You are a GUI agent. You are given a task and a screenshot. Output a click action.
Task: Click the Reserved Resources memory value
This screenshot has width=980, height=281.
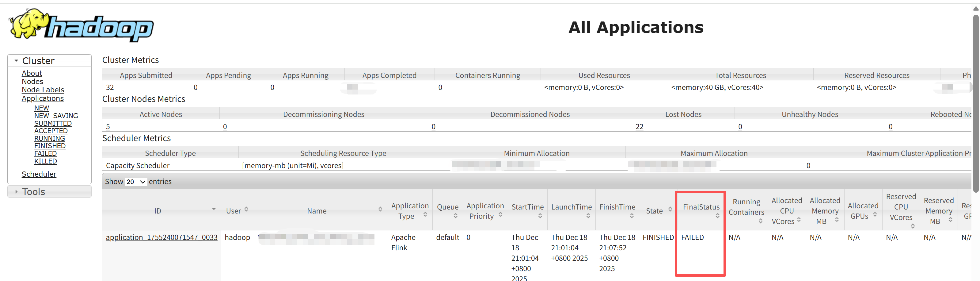(857, 87)
